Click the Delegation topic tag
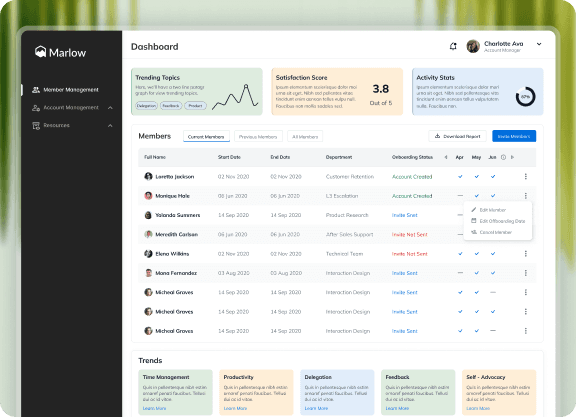 point(146,106)
